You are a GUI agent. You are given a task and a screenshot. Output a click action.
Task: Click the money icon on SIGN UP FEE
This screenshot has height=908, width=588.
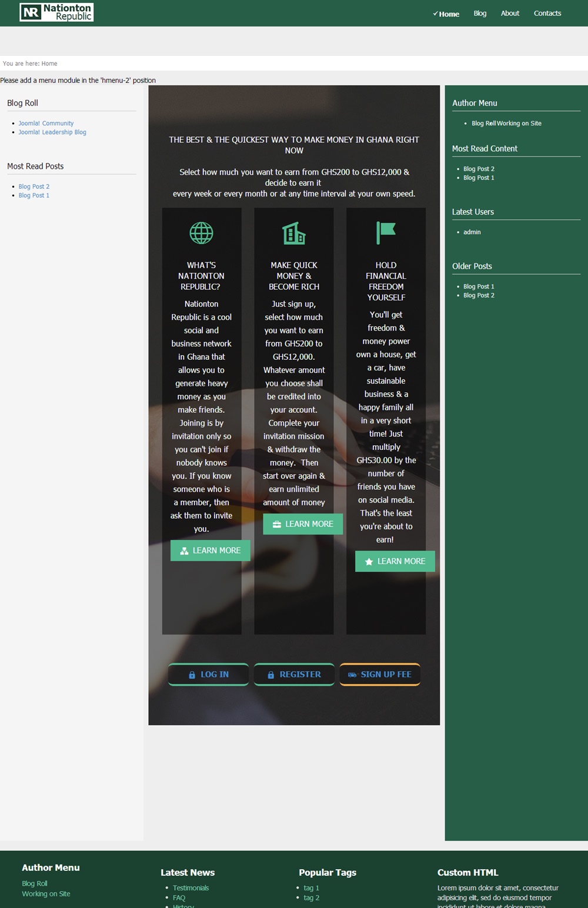coord(352,675)
